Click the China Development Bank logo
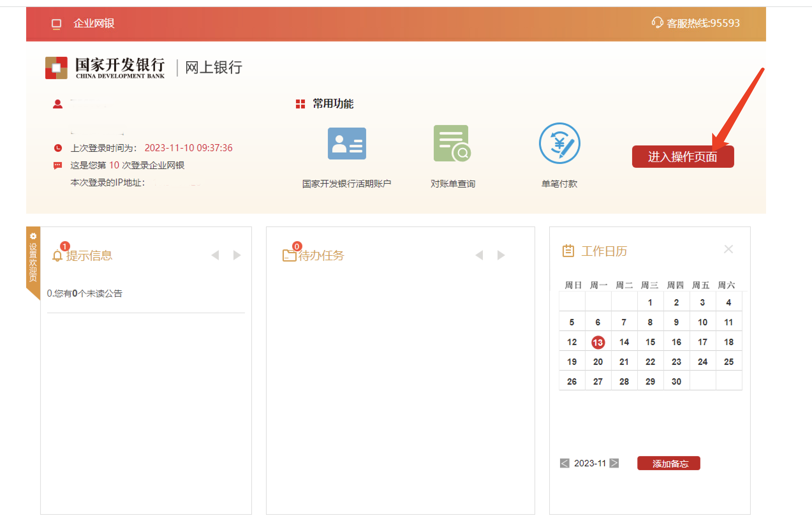Screen dimensions: 812x525 click(56, 68)
